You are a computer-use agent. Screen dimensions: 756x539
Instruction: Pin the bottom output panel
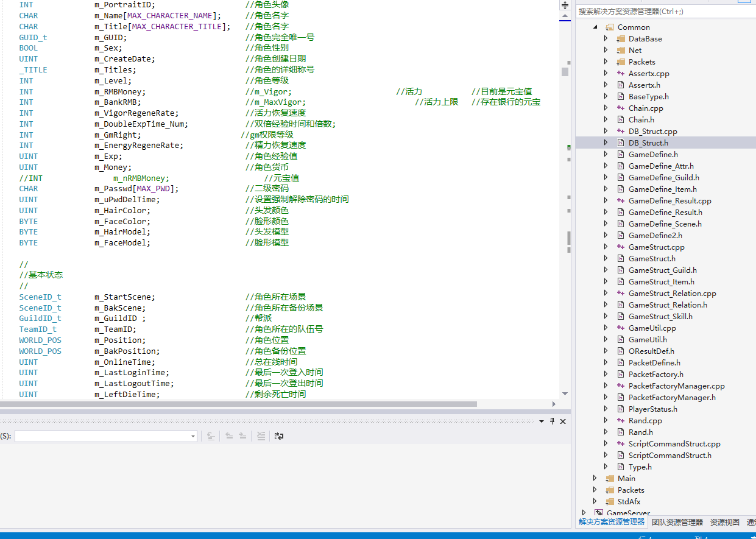553,421
